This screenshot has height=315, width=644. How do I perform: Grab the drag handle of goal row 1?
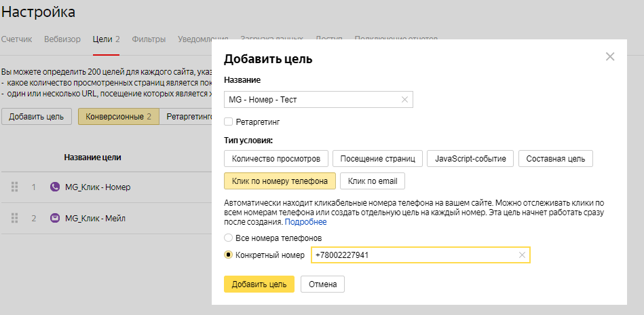15,187
